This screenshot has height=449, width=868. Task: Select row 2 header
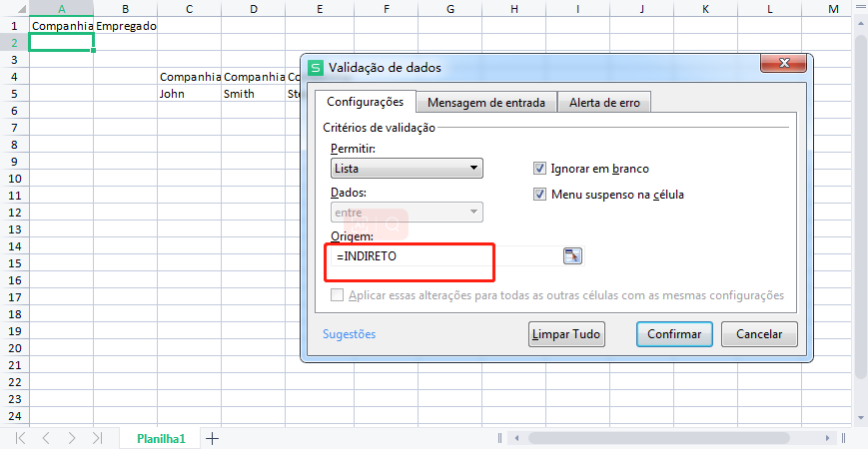coord(14,42)
